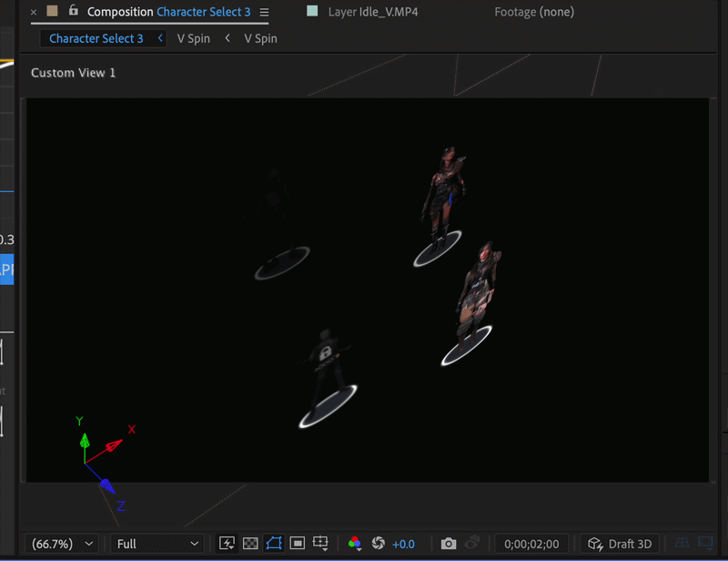Toggle Draft 3D mode
Screen dimensions: 728x561
tap(620, 544)
